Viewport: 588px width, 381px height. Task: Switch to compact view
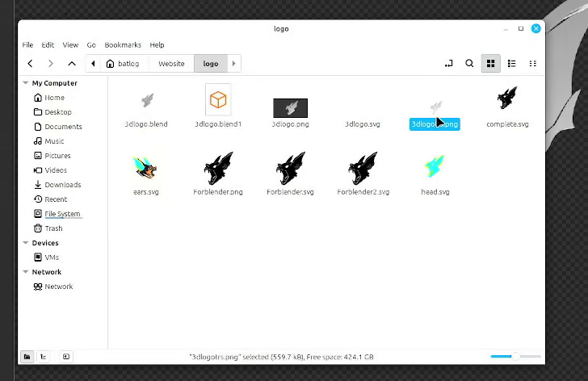coord(532,64)
